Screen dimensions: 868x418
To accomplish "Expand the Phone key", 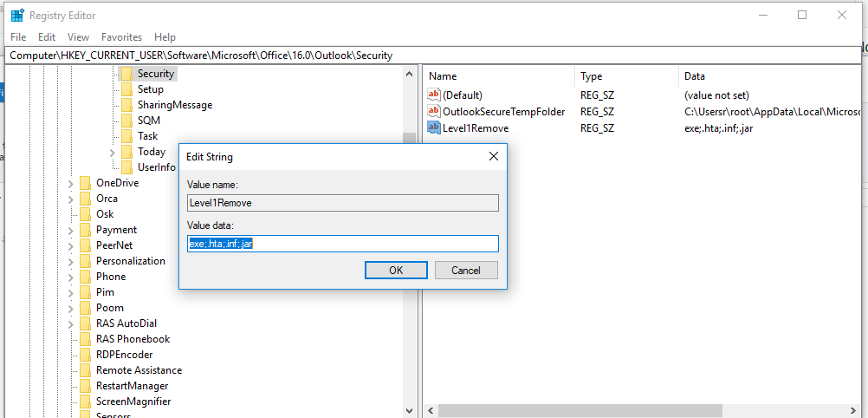I will tap(70, 277).
